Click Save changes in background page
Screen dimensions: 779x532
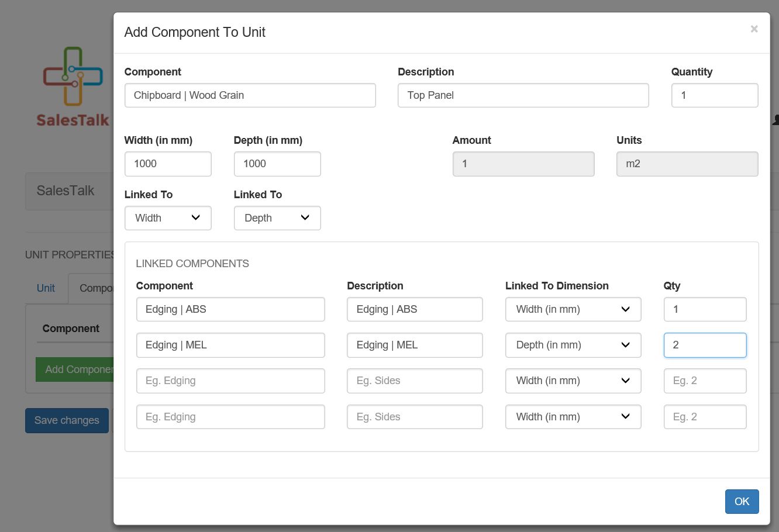click(x=67, y=420)
